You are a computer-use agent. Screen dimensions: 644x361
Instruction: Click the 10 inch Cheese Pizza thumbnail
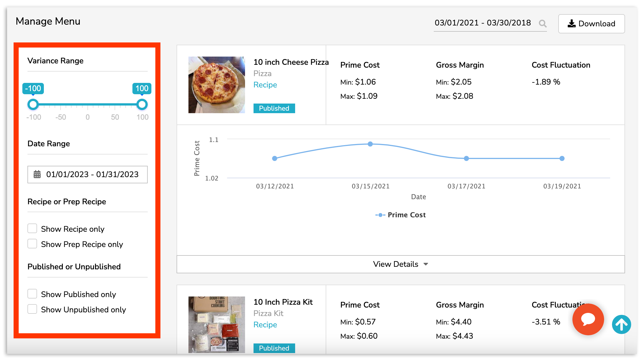tap(216, 85)
